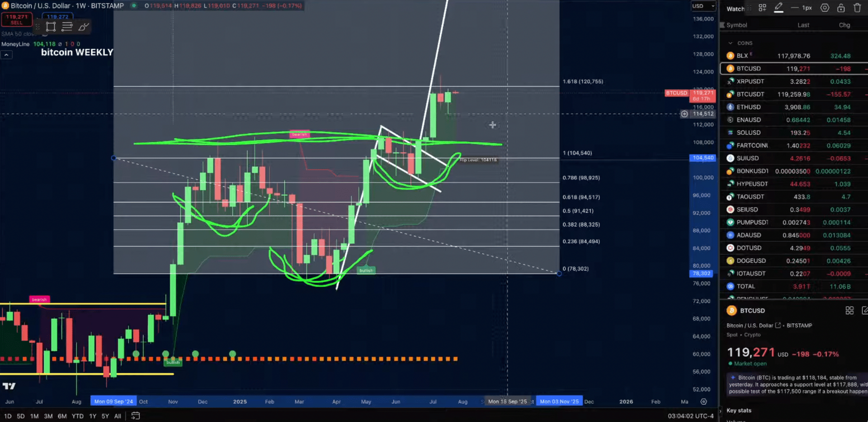Sort watchlist by Chg column
Screen dimensions: 868x422
tap(844, 25)
